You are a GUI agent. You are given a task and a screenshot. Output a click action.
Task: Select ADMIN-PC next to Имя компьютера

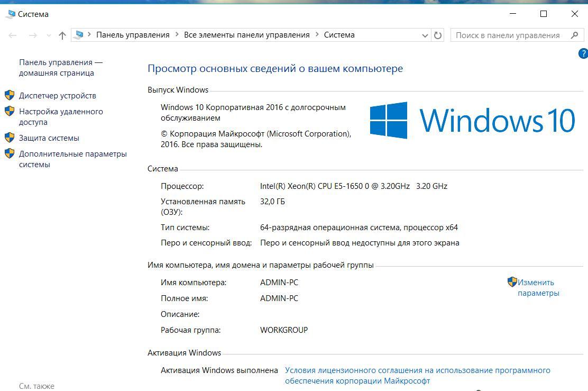[x=279, y=283]
